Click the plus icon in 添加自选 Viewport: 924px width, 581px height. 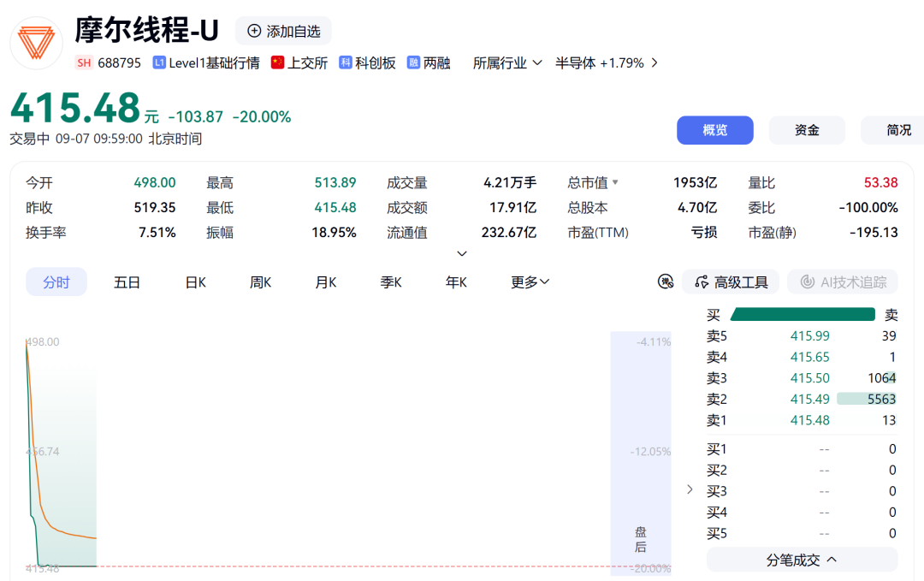(x=254, y=31)
